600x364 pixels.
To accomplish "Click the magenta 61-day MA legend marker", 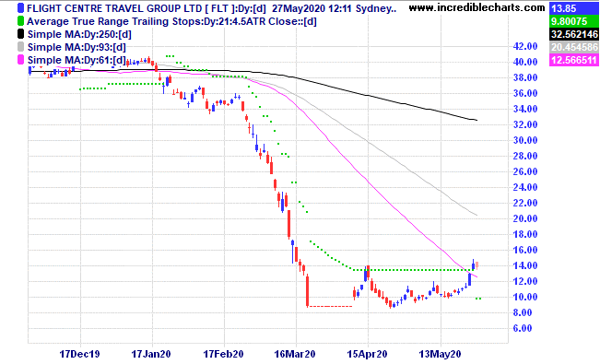I will click(x=20, y=60).
